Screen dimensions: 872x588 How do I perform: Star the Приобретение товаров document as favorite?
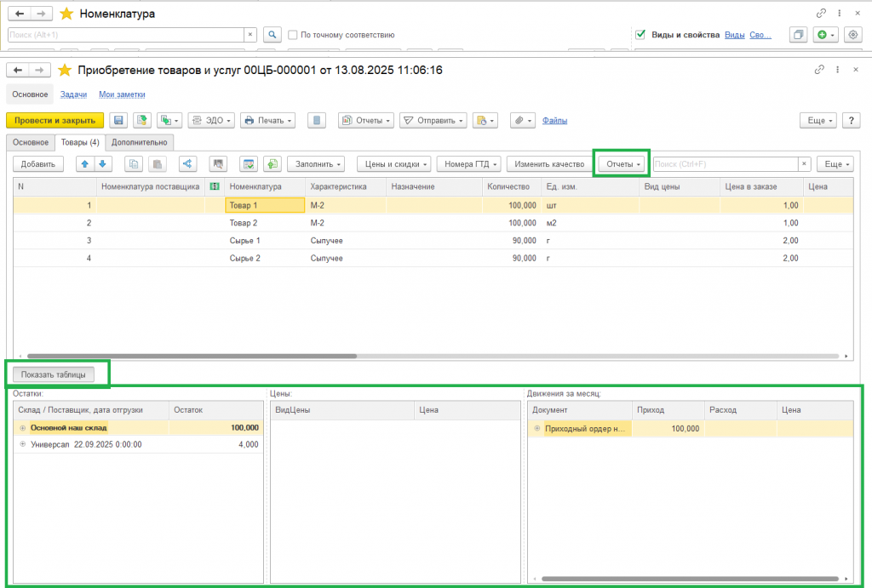65,70
